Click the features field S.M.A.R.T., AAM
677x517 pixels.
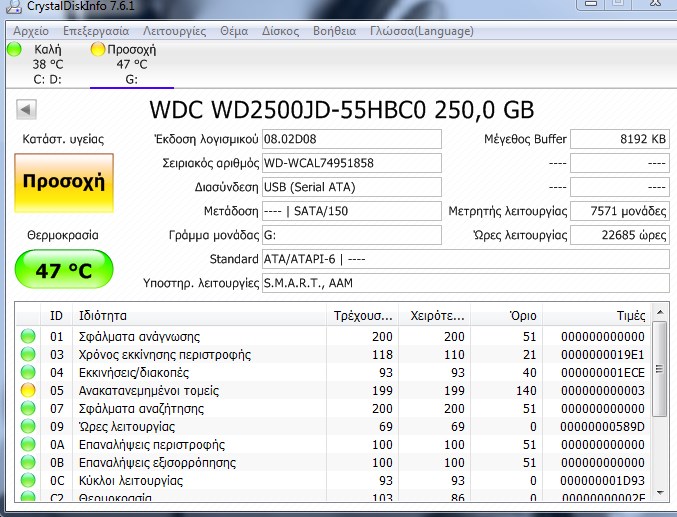point(465,283)
